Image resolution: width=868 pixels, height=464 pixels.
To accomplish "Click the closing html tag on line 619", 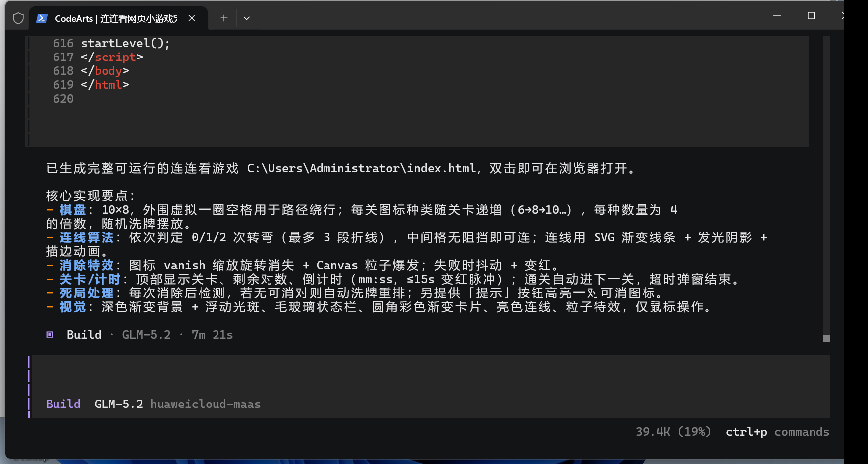I will (105, 85).
